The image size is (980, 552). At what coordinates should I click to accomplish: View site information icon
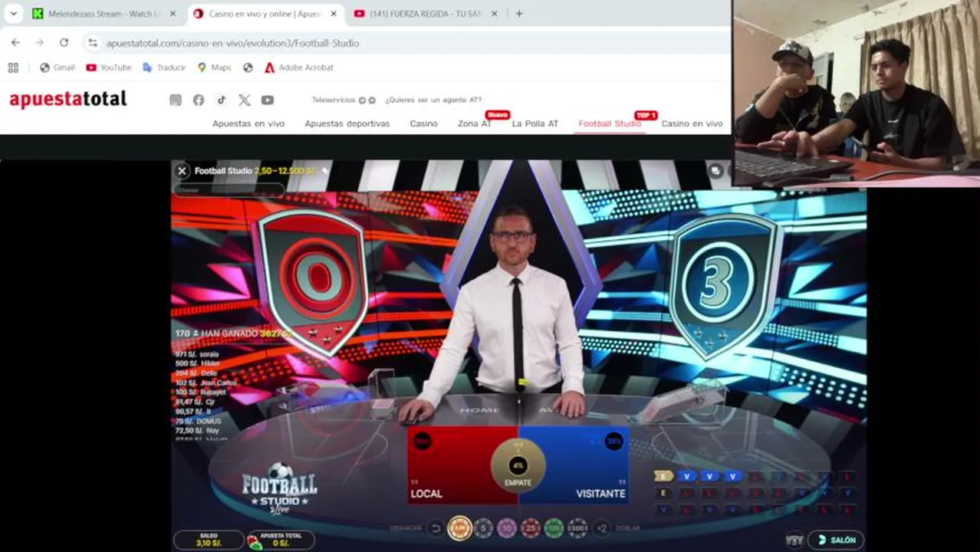pyautogui.click(x=93, y=43)
